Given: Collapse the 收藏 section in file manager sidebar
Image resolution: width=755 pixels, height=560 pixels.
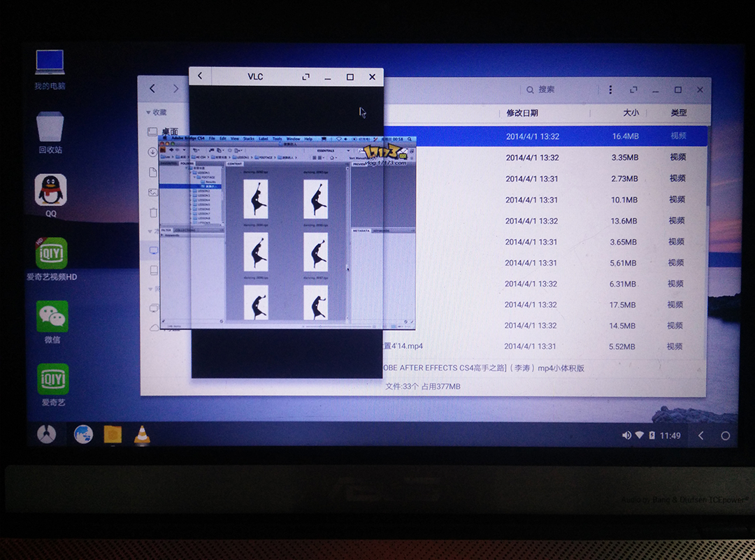Looking at the screenshot, I should pyautogui.click(x=149, y=113).
